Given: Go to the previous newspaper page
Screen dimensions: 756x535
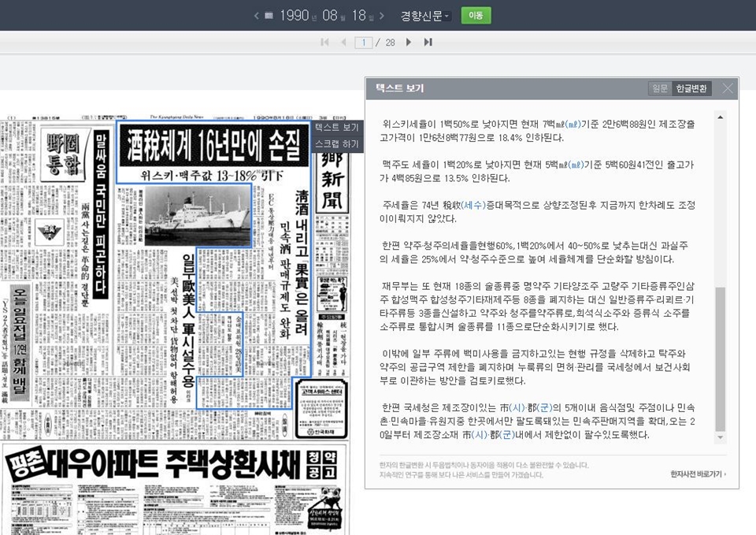Looking at the screenshot, I should 344,43.
